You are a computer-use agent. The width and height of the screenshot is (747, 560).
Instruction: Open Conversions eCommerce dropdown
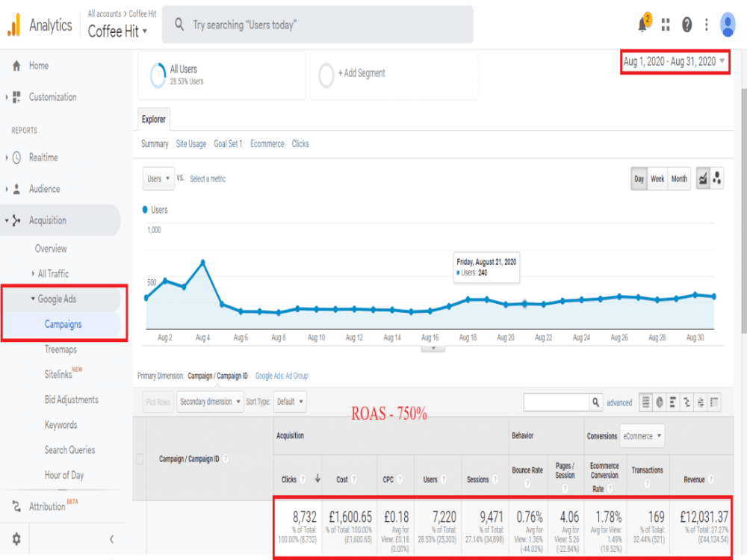[x=642, y=436]
